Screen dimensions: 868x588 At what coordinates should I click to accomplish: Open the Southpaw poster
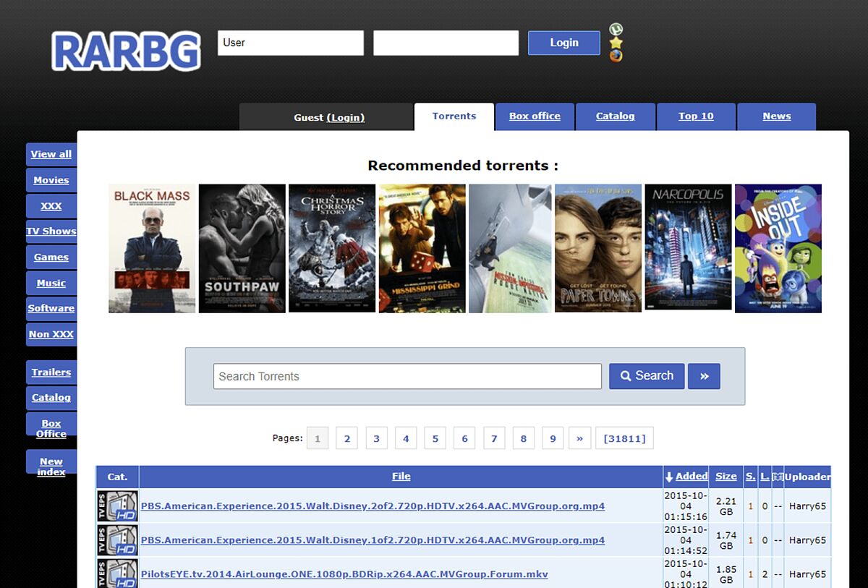click(242, 248)
